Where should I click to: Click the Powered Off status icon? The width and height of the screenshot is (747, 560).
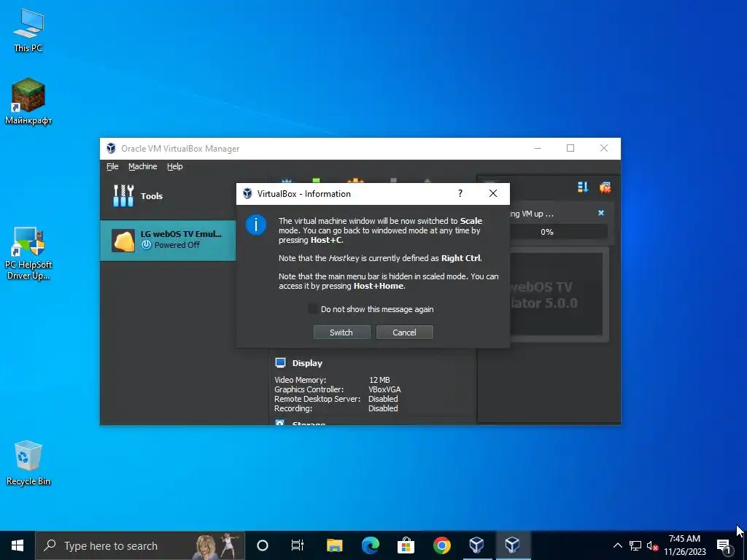pyautogui.click(x=146, y=245)
